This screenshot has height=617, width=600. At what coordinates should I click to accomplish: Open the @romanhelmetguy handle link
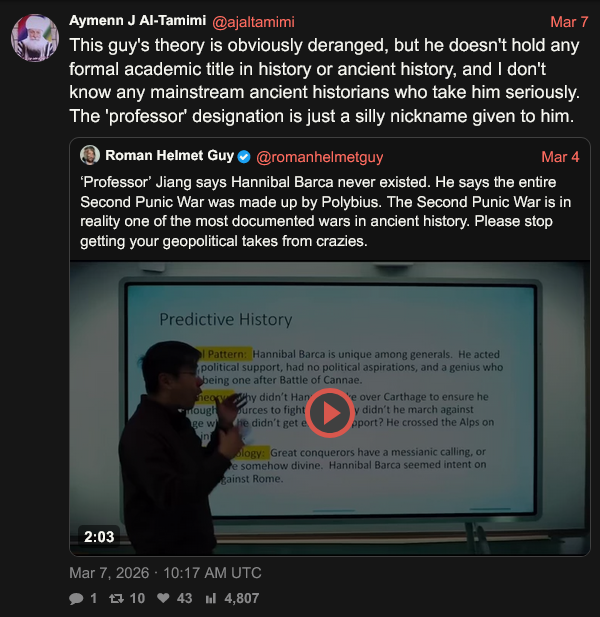point(319,157)
